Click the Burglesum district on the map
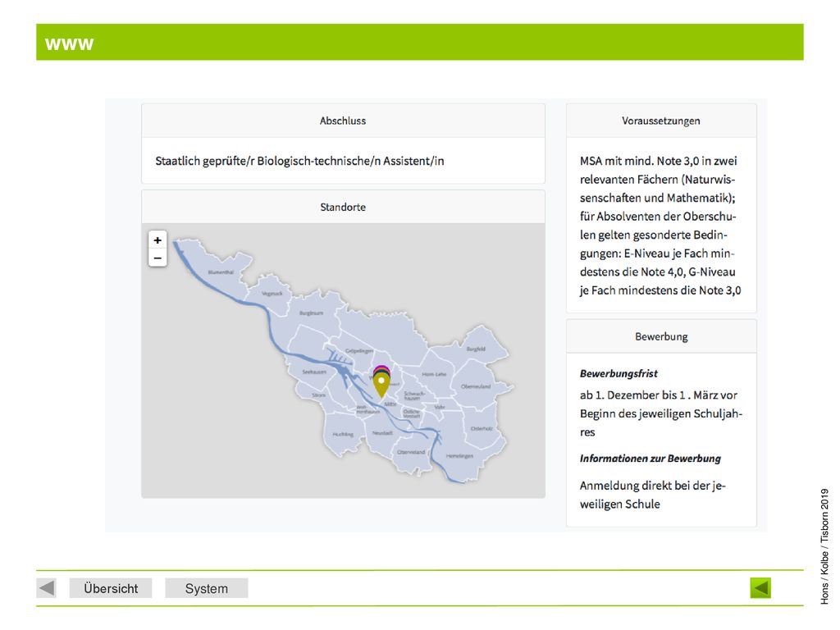The height and width of the screenshot is (630, 840). [x=311, y=313]
